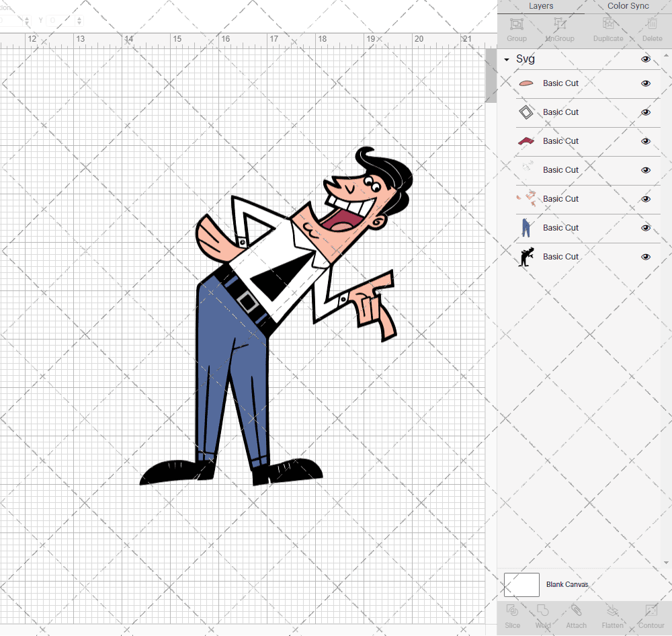Screen dimensions: 672x636
Task: Select the cartoon man image on canvas
Action: pos(276,316)
